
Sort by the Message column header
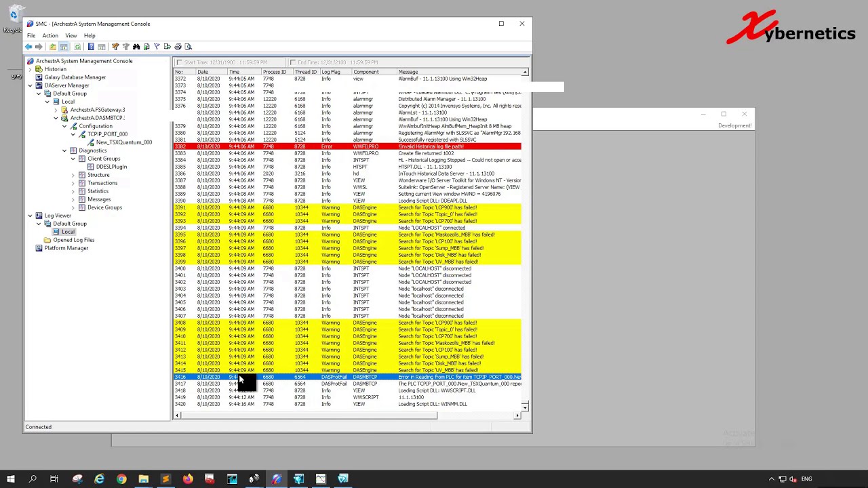458,72
